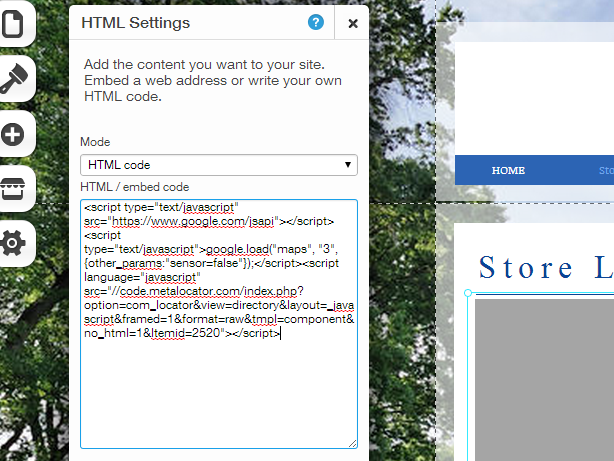Click the textarea resize grip corner
614x461 pixels.
352,443
